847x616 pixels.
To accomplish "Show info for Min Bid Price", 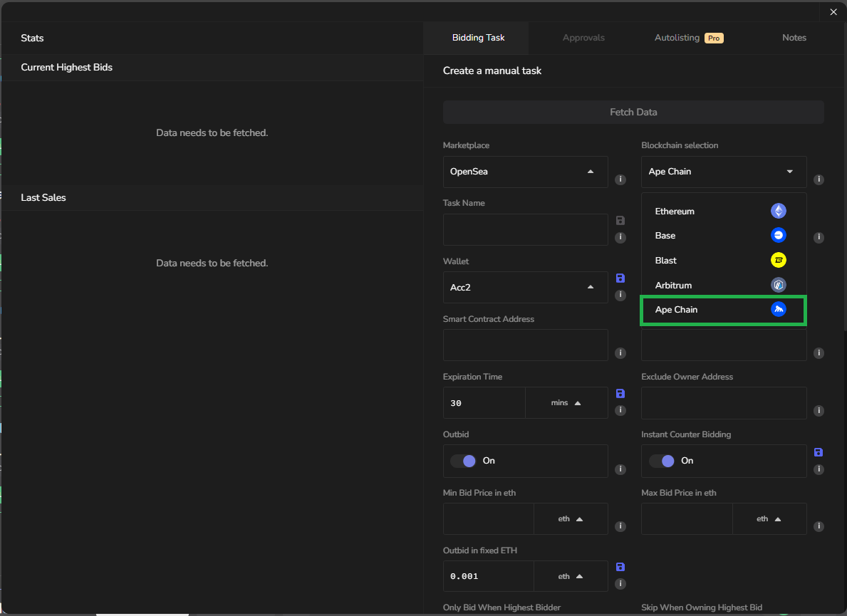I will 620,526.
